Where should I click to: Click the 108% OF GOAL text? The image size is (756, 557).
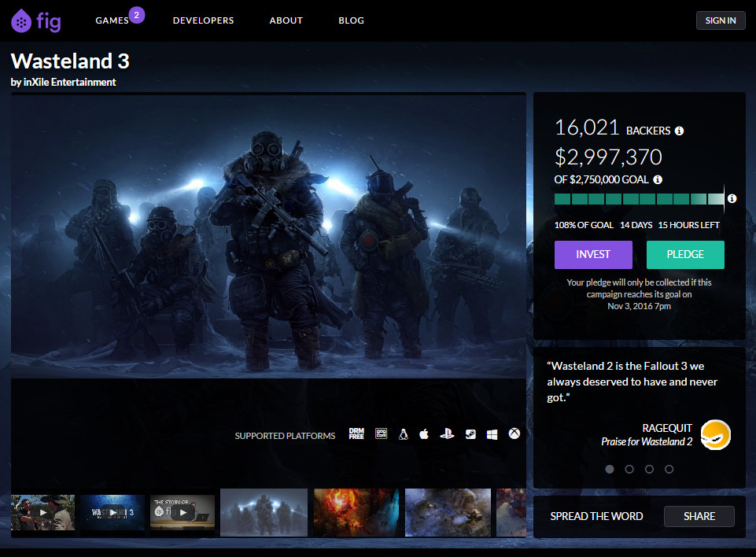point(584,225)
